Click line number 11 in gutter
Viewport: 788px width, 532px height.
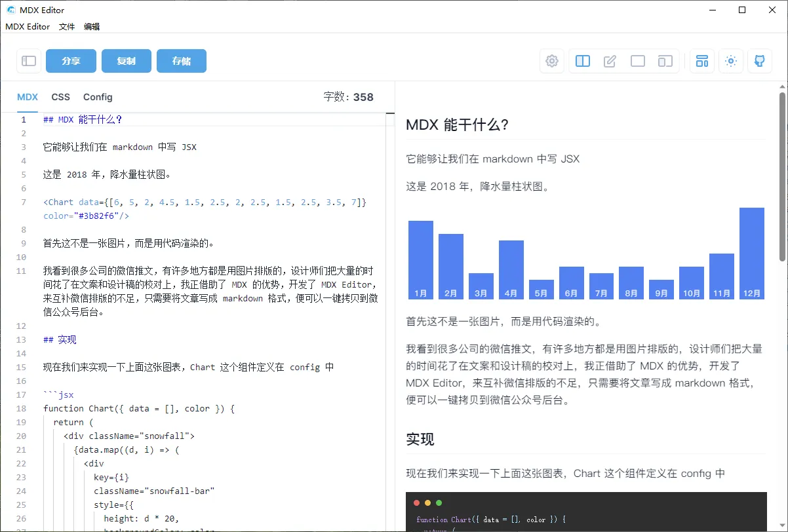tap(22, 271)
